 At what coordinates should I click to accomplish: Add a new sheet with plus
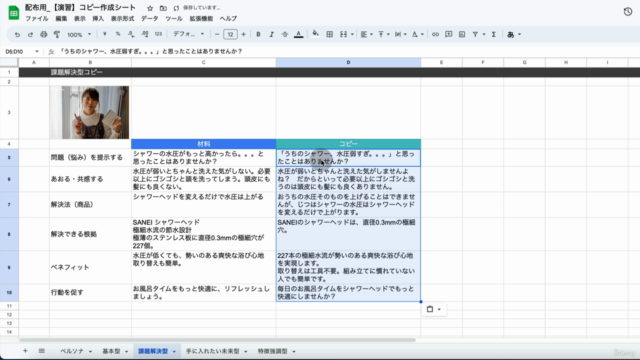point(25,351)
